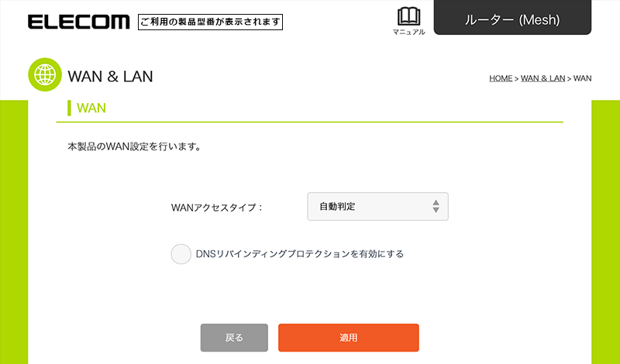This screenshot has width=620, height=364.
Task: Click the up-down arrows on the WAN access type selector
Action: pyautogui.click(x=436, y=206)
